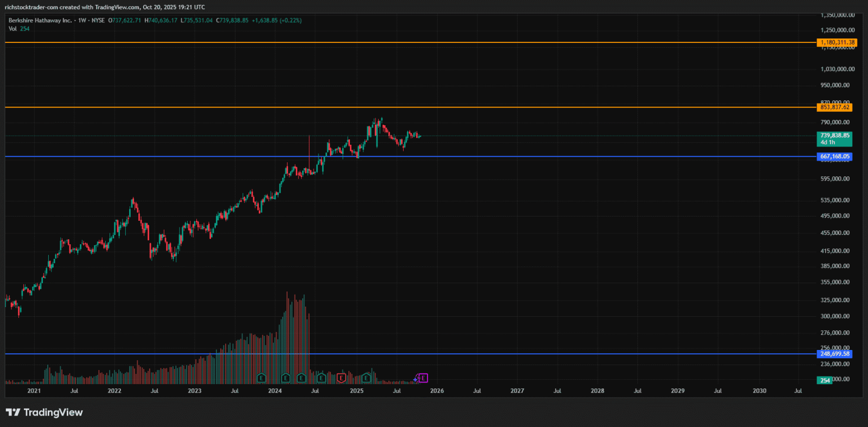Viewport: 868px width, 427px height.
Task: Open the first green earnings marker after 2024
Action: tap(286, 378)
